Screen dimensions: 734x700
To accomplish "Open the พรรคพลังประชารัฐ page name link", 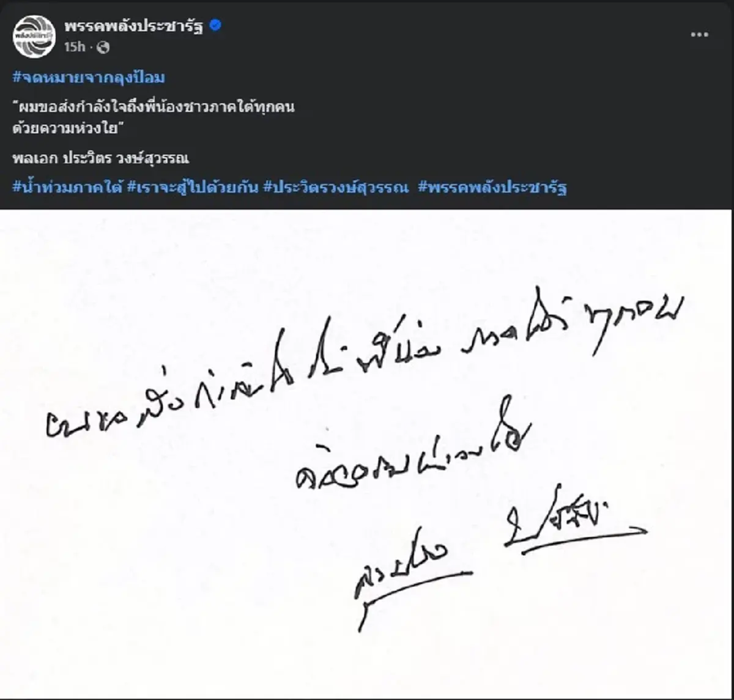I will [x=134, y=26].
